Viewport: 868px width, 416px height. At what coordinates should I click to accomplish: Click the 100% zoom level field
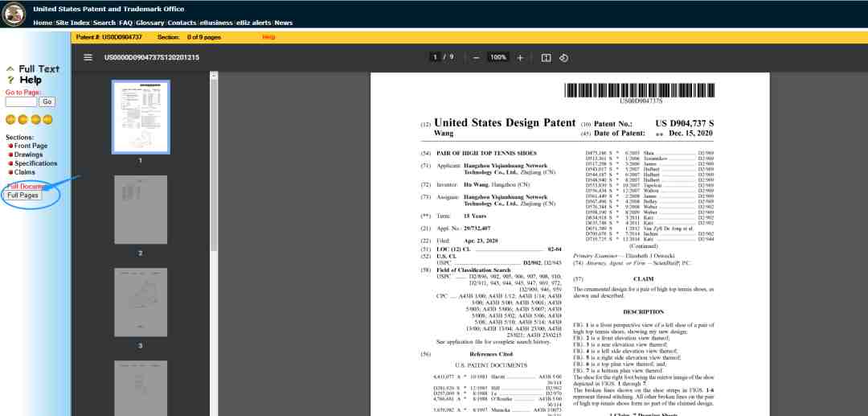pos(498,57)
